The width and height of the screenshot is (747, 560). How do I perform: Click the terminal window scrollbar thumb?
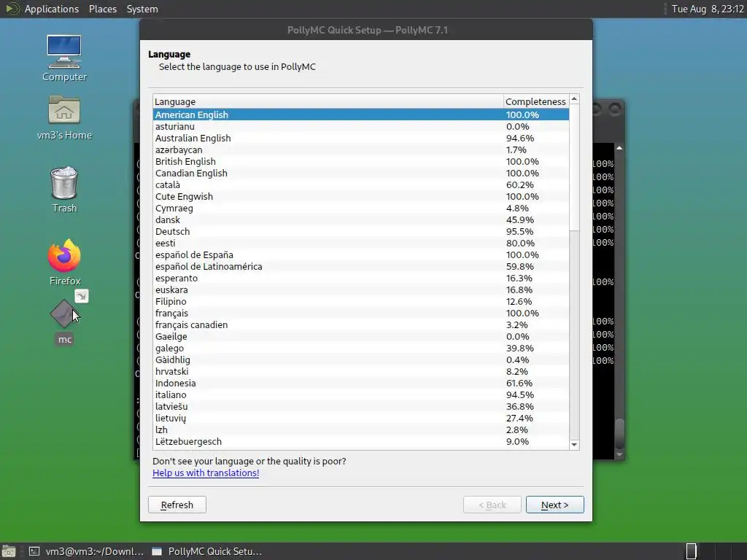(619, 433)
